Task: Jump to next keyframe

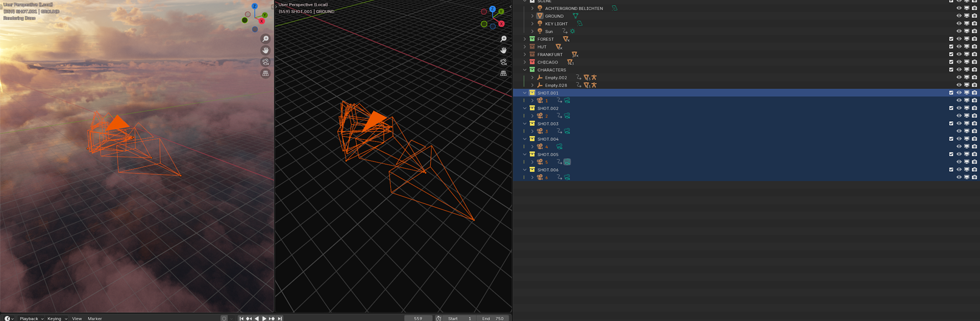Action: point(272,318)
